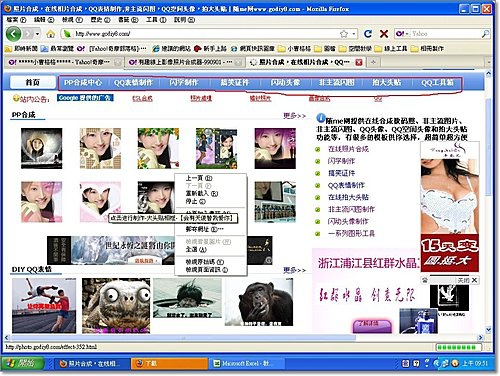
Task: Click the purple 了解详情 button
Action: tap(372, 326)
